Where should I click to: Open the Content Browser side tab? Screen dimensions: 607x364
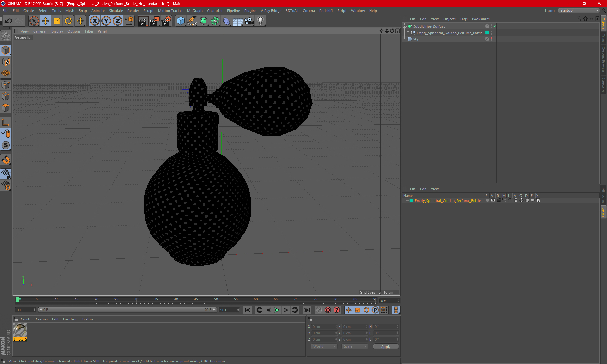click(x=604, y=60)
